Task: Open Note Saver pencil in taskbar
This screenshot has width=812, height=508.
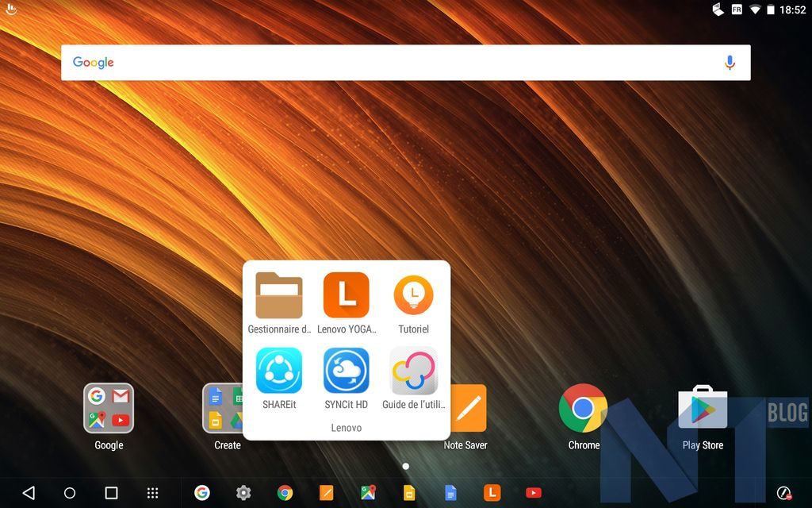Action: tap(326, 492)
